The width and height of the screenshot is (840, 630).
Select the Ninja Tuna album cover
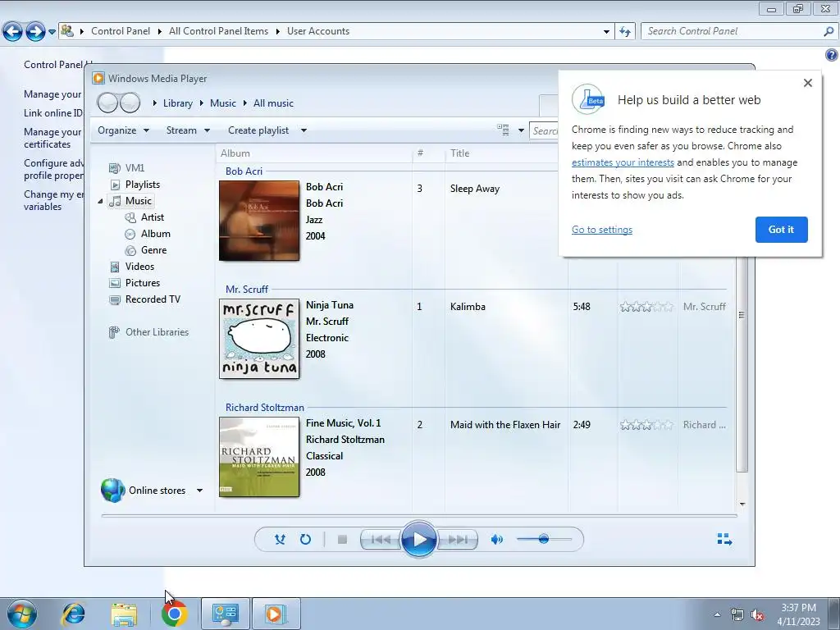pos(259,339)
